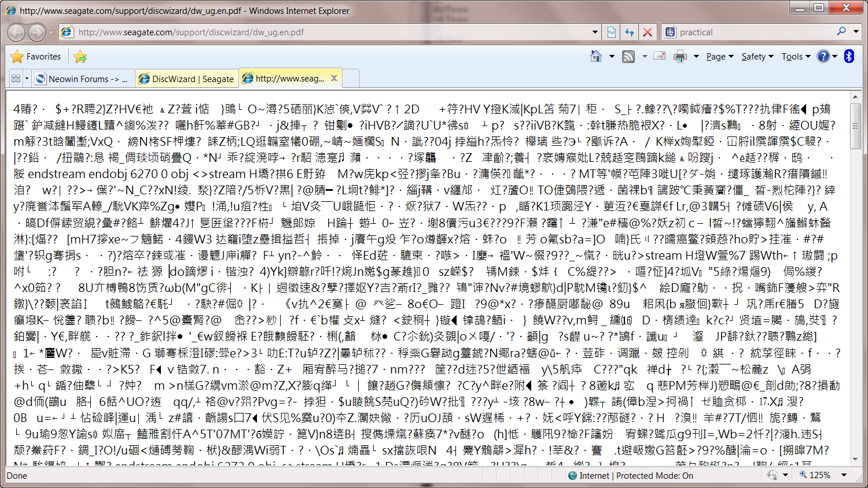Show the tab list dropdown
The width and height of the screenshot is (868, 488).
pos(27,79)
